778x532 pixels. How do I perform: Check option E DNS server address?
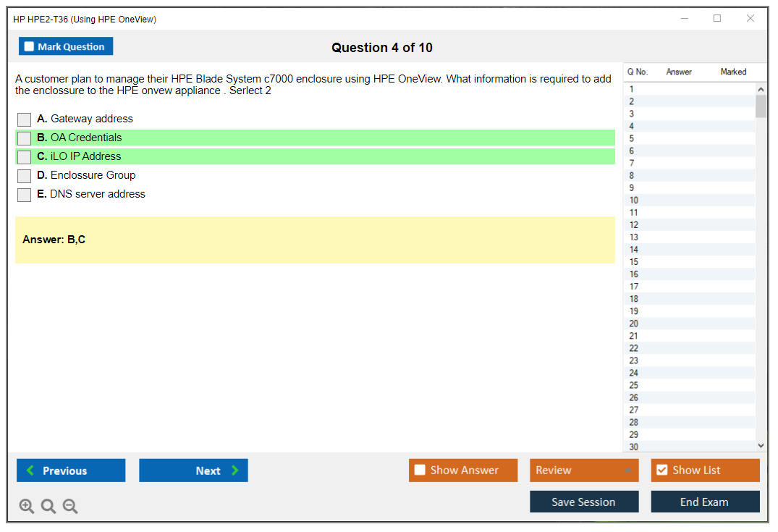(25, 195)
